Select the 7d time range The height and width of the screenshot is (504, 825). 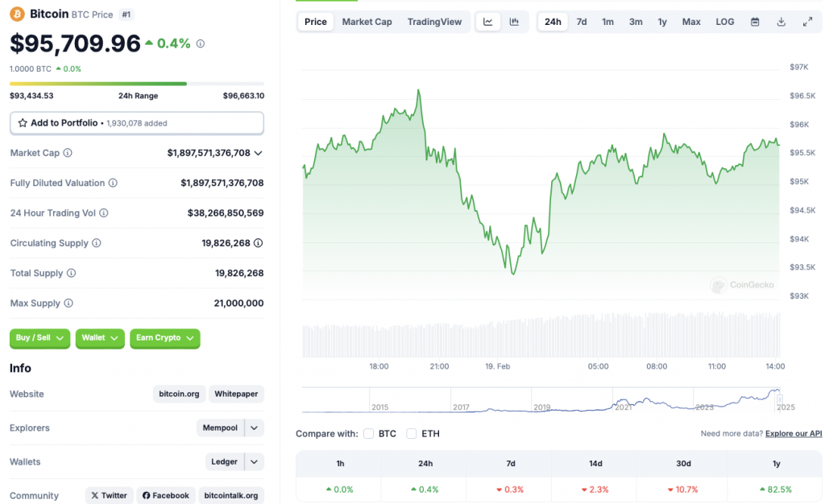tap(582, 22)
